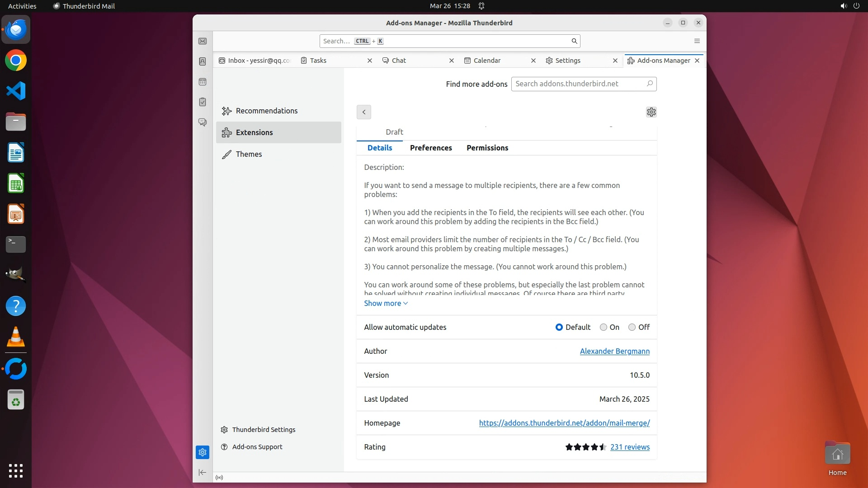Switch to the Permissions tab
Image resolution: width=868 pixels, height=488 pixels.
coord(487,148)
